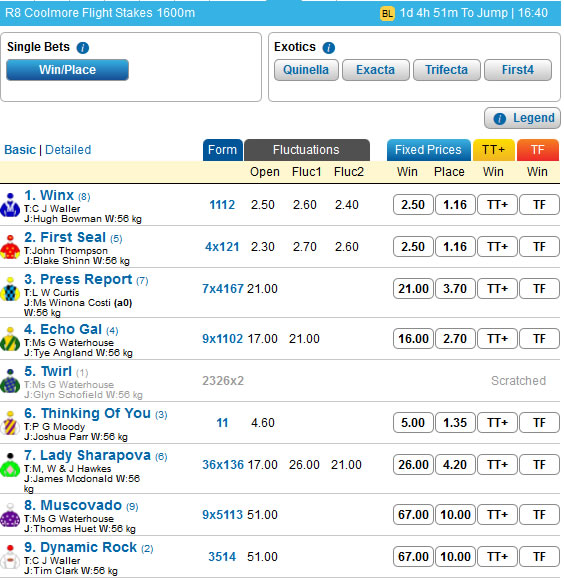564x580 pixels.
Task: Click Winx fixed win price 2.50
Action: tap(413, 205)
